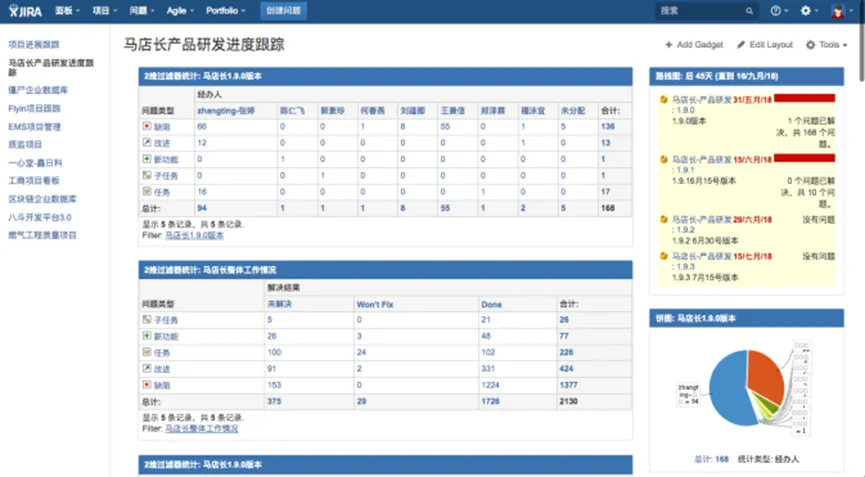Open 僵尸企业数据库 dashboard in sidebar
The width and height of the screenshot is (865, 477).
pyautogui.click(x=38, y=90)
